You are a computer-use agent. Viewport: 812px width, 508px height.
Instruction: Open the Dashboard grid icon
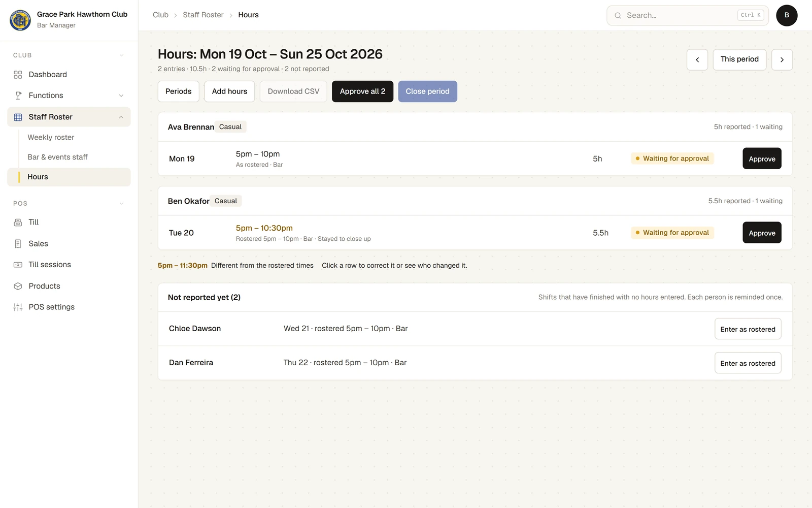(x=18, y=75)
